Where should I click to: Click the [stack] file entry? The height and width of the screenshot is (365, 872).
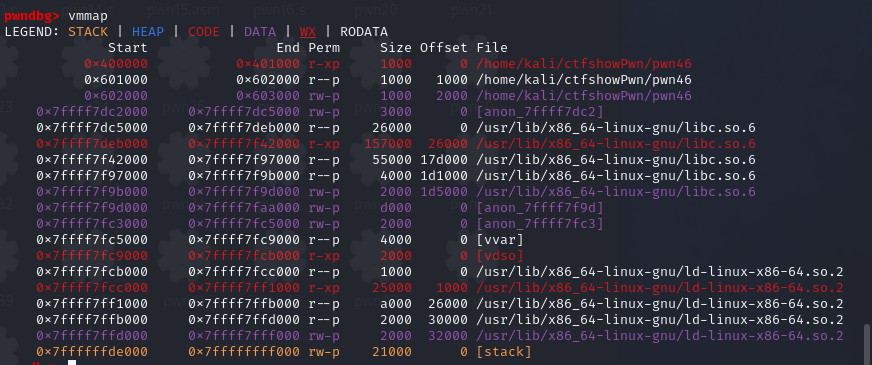[x=504, y=352]
